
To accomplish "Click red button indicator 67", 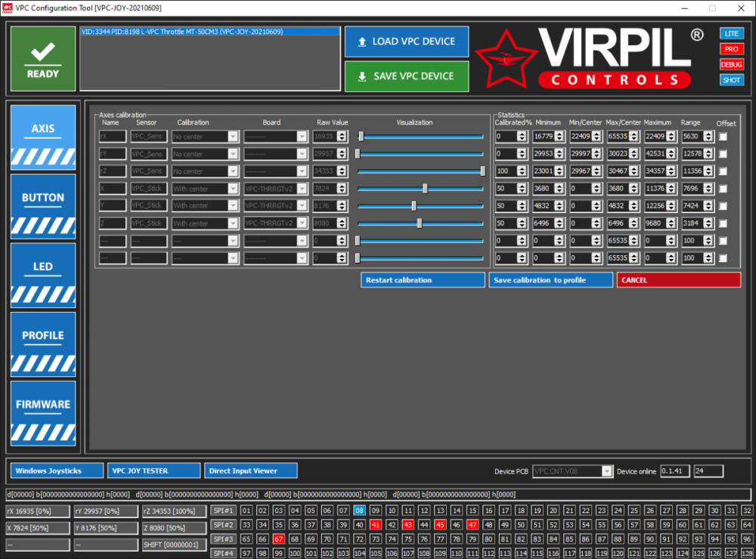I will [279, 539].
